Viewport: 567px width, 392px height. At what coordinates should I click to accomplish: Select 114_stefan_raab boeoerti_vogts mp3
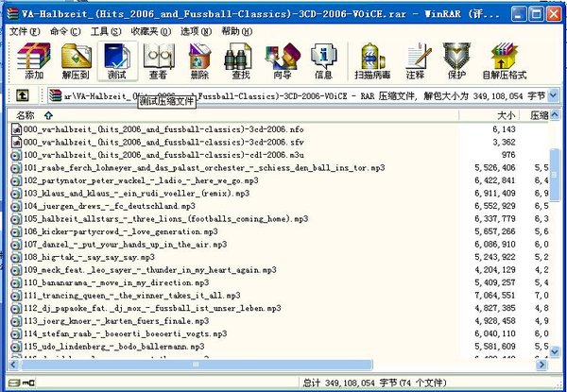pos(125,333)
